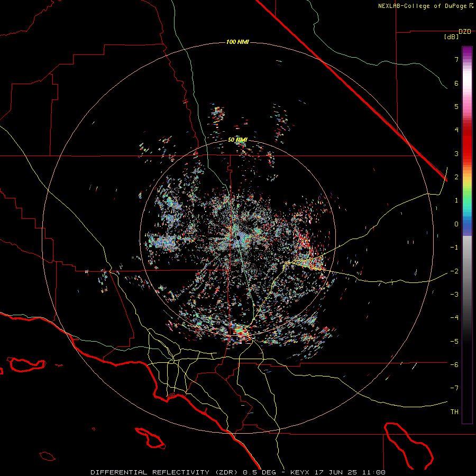Click the 5 value on the color scale
Screen dimensions: 476x476
[x=456, y=106]
